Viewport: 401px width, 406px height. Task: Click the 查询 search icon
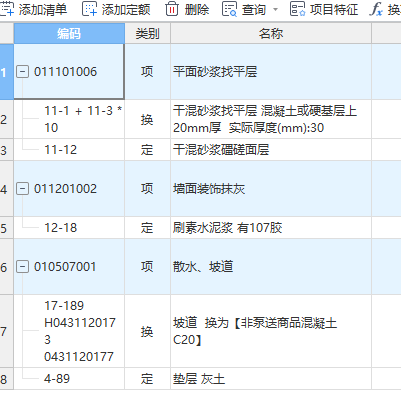click(229, 9)
